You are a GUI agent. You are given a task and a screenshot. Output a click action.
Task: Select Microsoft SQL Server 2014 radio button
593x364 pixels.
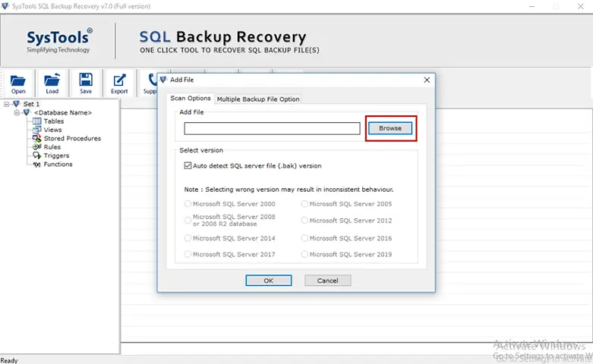click(x=188, y=238)
